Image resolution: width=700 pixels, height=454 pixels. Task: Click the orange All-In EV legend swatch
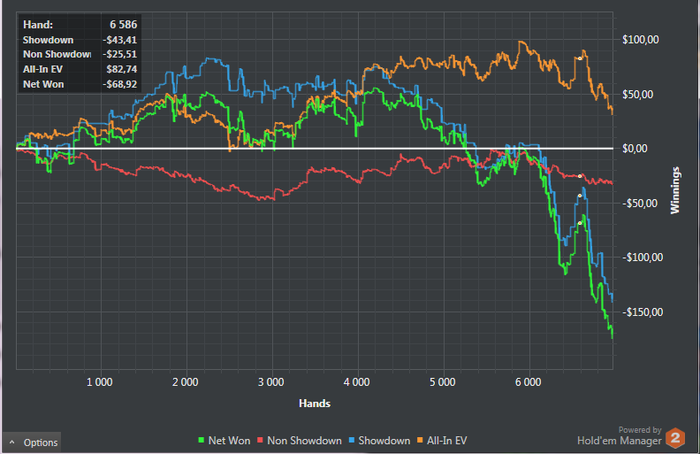coord(420,441)
